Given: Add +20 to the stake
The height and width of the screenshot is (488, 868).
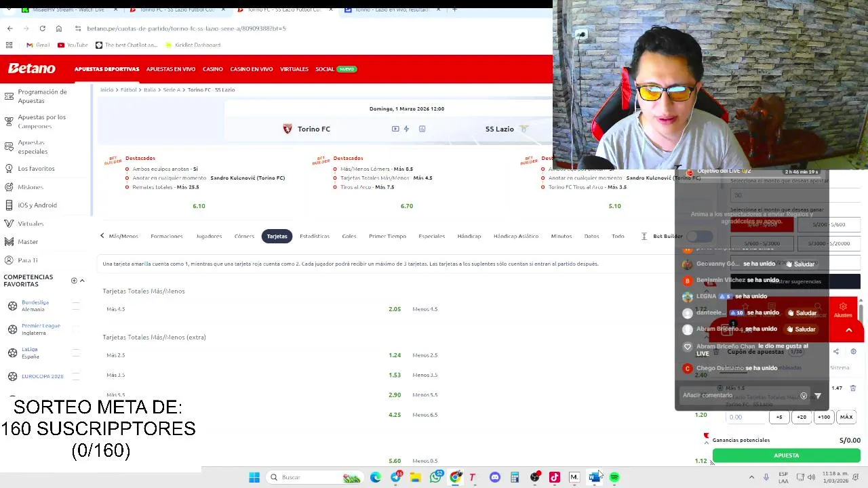Looking at the screenshot, I should [802, 418].
